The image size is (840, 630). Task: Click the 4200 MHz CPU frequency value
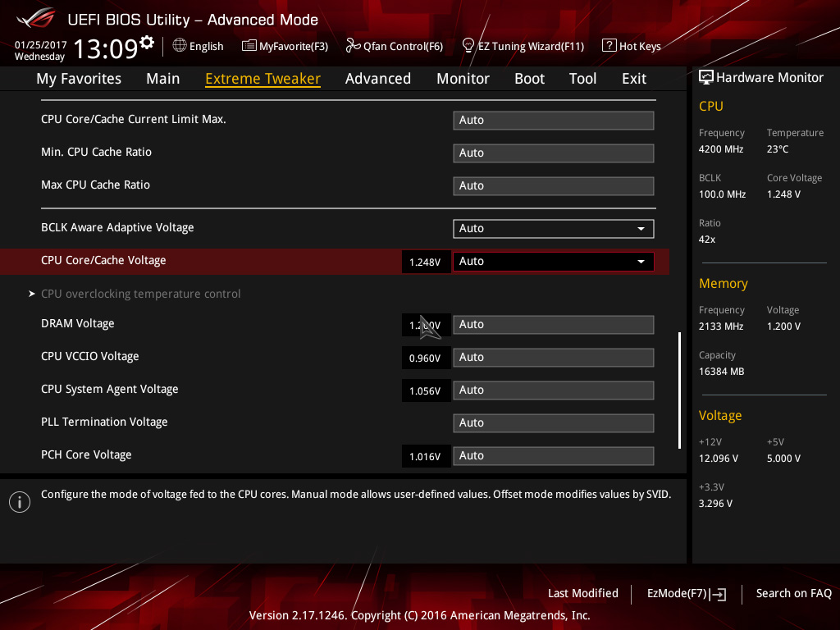point(721,149)
